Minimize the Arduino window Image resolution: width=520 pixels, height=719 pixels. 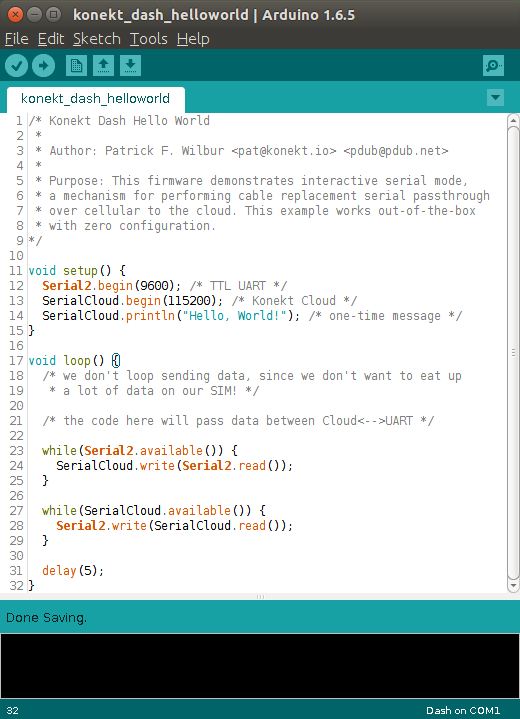click(35, 15)
